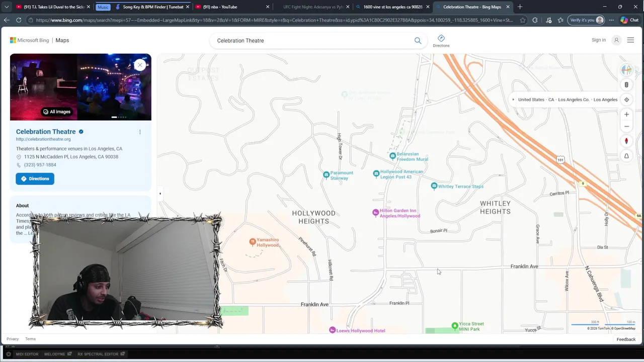Click the second theatre photo with blue lights

pos(114,87)
